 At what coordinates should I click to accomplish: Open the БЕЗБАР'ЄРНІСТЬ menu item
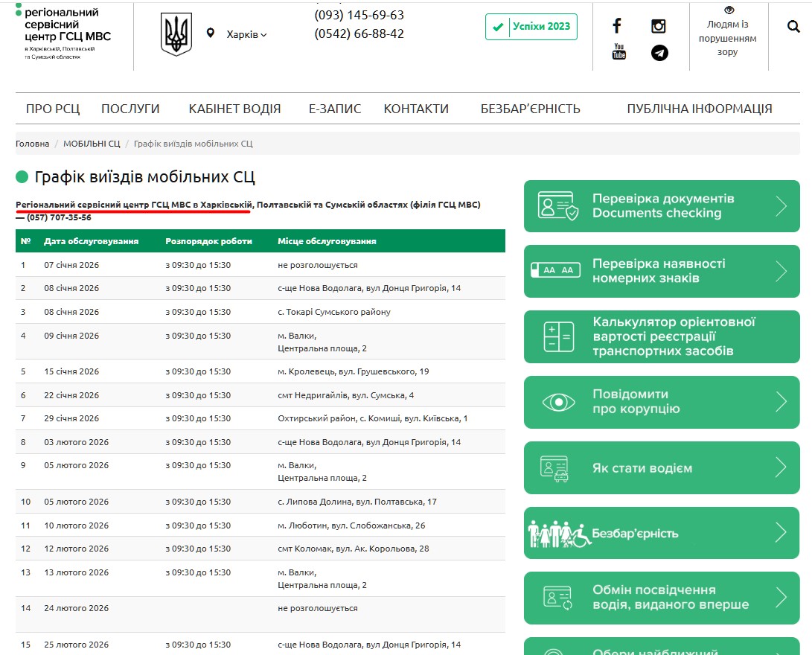coord(530,109)
